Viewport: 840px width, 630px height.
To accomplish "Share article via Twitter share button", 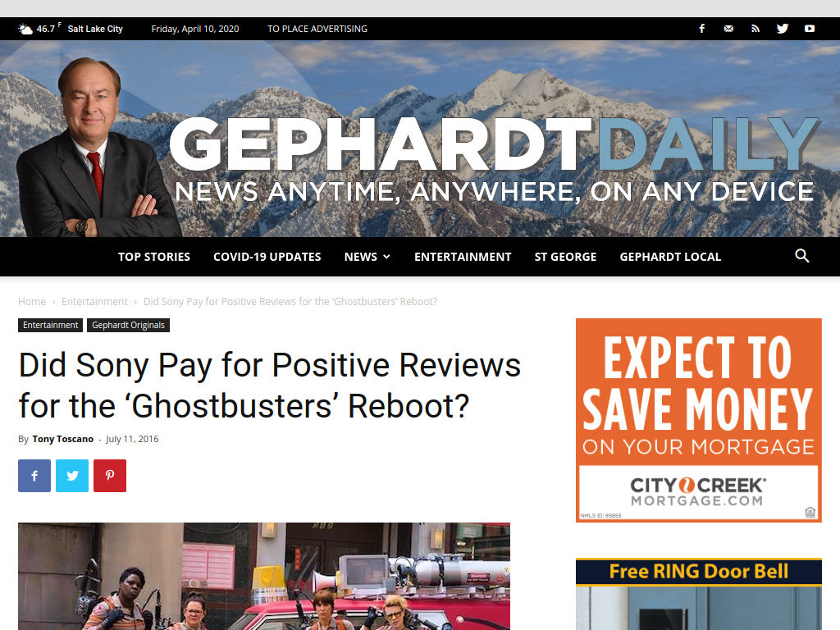I will [72, 476].
